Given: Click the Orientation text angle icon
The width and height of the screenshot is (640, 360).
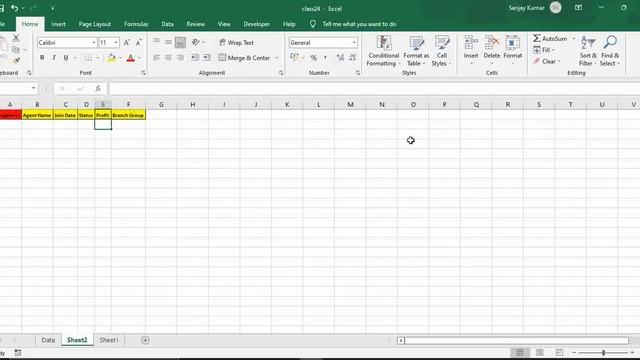Looking at the screenshot, I should [x=196, y=42].
